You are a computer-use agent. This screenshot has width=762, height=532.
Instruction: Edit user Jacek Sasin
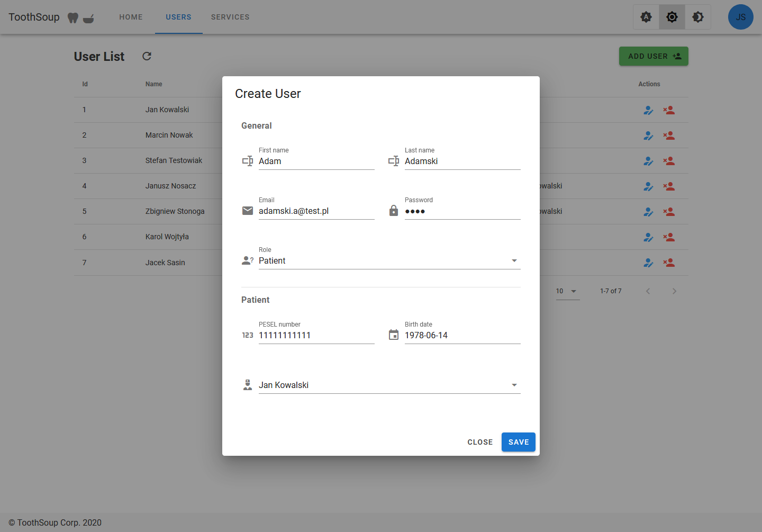click(x=648, y=263)
